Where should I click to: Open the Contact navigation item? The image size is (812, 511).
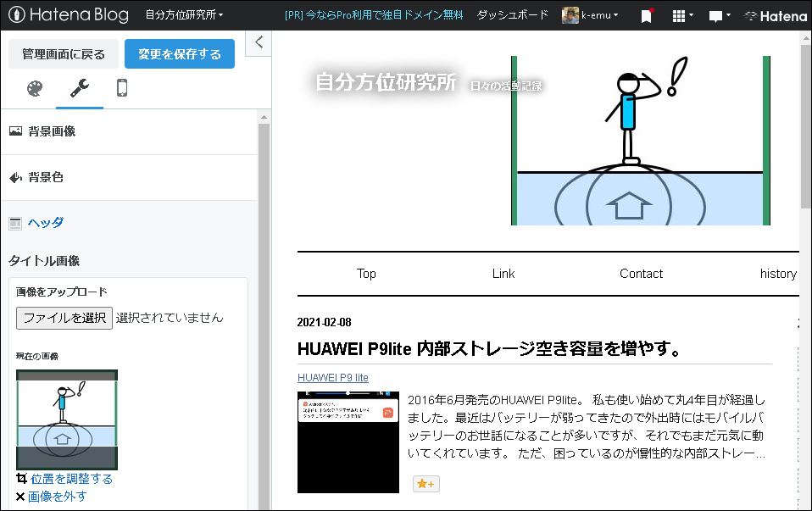tap(641, 274)
